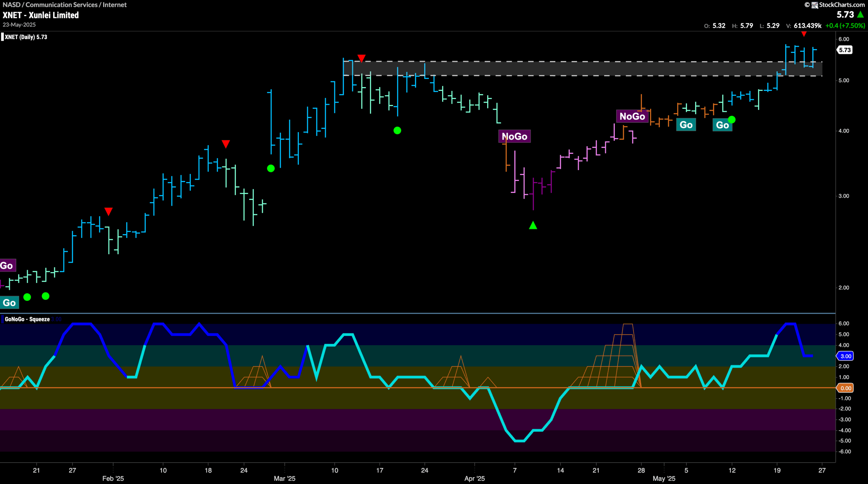Image resolution: width=868 pixels, height=484 pixels.
Task: Click the red down-triangle above the March 13 high
Action: coord(361,58)
